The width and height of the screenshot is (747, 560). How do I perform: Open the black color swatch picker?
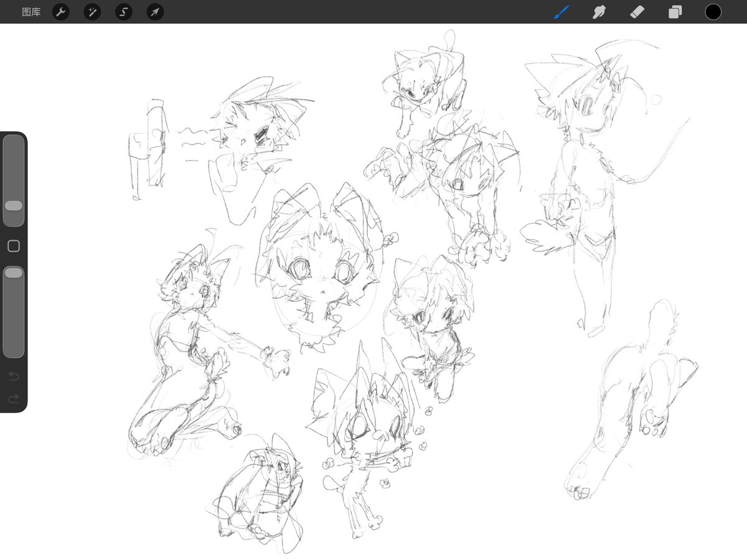click(x=713, y=12)
